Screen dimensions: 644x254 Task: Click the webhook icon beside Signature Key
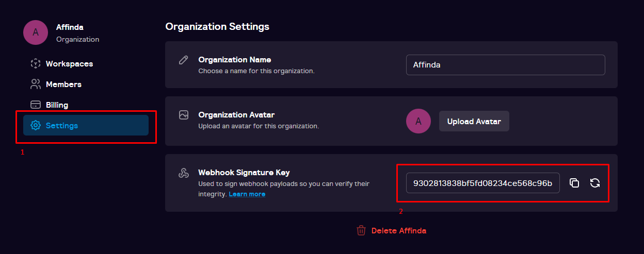[183, 173]
